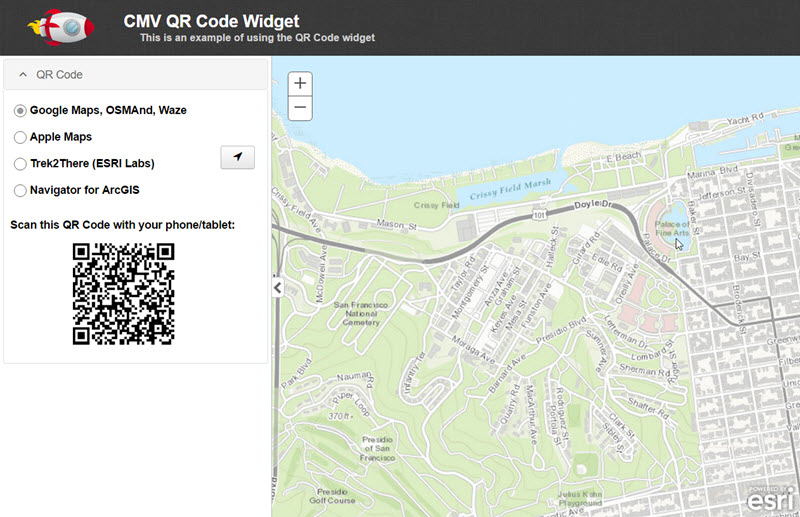Click the Julius Kahn Playground label
The width and height of the screenshot is (800, 517).
click(x=580, y=499)
